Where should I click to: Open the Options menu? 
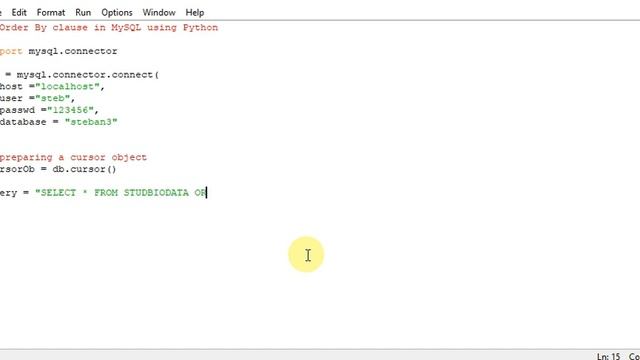[117, 13]
